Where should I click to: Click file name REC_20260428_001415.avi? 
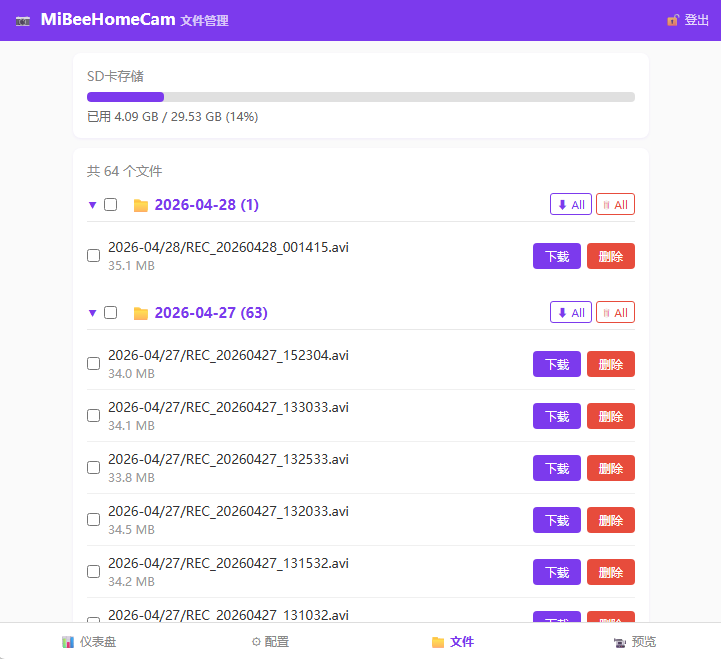pos(229,247)
